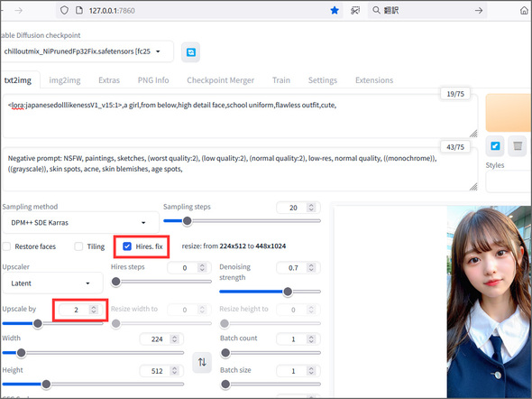The height and width of the screenshot is (399, 532).
Task: Click the orange Generate button
Action: (x=509, y=113)
